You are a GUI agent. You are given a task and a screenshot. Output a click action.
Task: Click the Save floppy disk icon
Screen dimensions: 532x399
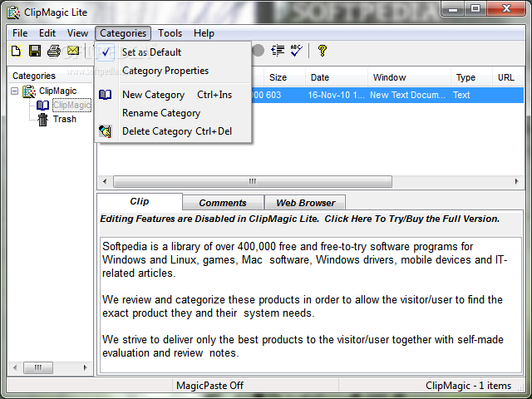(x=35, y=51)
